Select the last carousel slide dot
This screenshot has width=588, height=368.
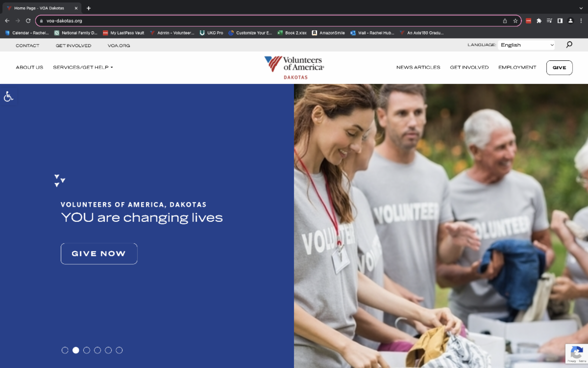pyautogui.click(x=119, y=350)
